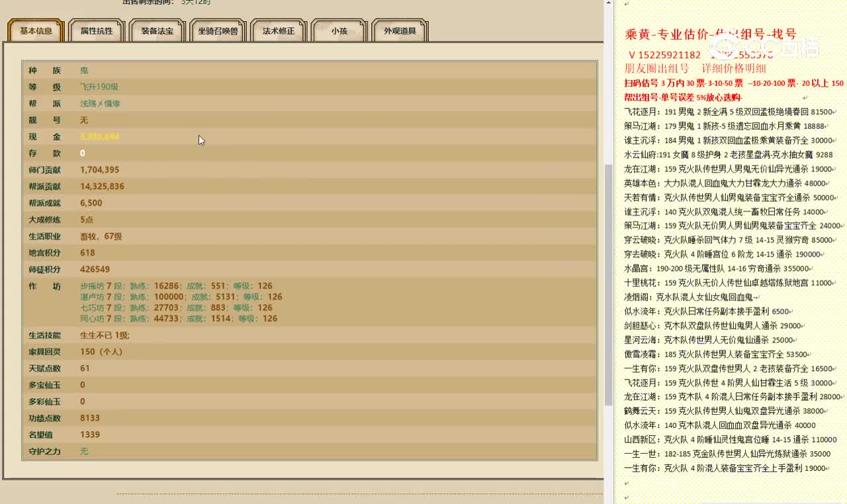Click the 师门贡献 value 1,704,395

pos(100,169)
